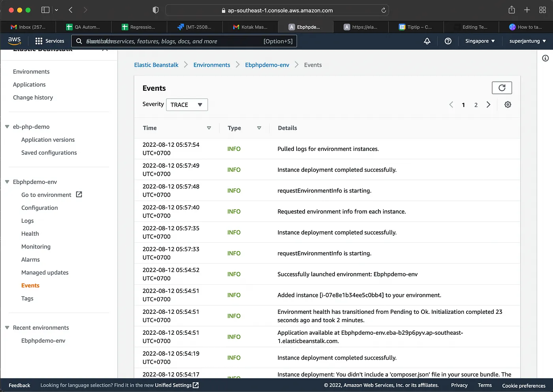553x392 pixels.
Task: Go to next events page
Action: [x=489, y=105]
